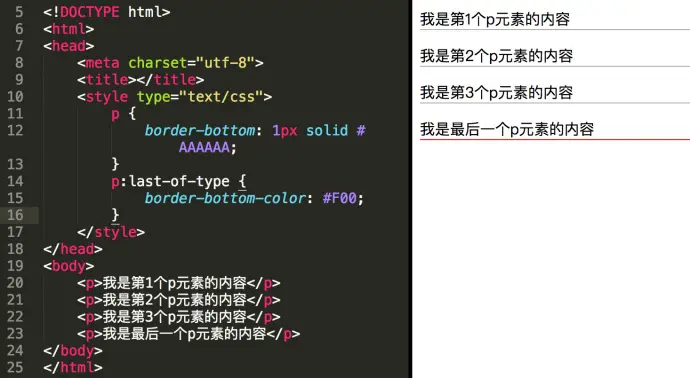Screen dimensions: 690x378
Task: Click preview text 我是第2个p元素的内容
Action: [x=497, y=56]
